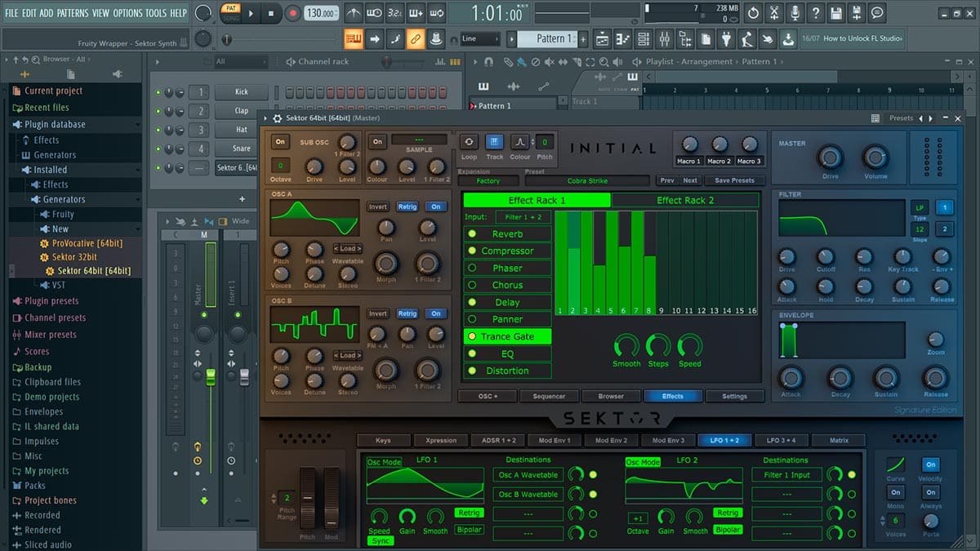Click the wait-for-input icon in the recording toolbar
The image size is (980, 551).
(375, 14)
